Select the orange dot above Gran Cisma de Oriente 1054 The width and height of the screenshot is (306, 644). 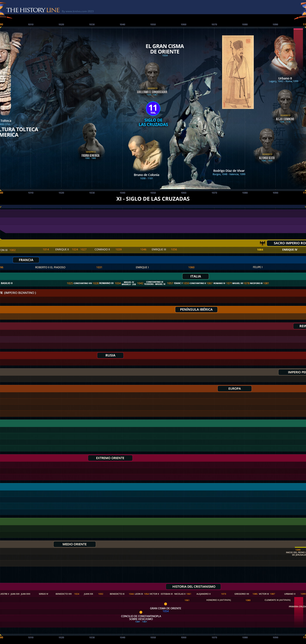165,604
